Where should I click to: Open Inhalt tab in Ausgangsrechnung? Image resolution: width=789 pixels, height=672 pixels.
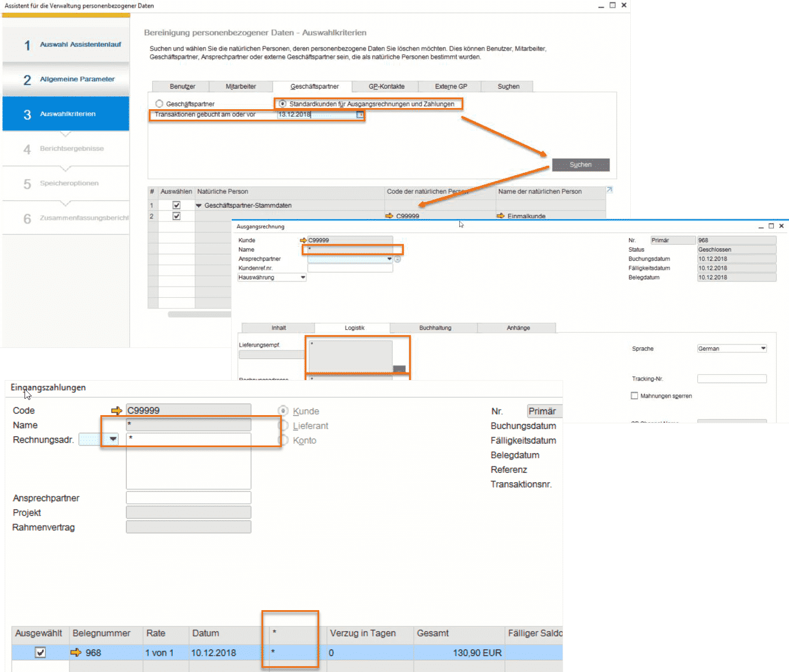pyautogui.click(x=278, y=328)
